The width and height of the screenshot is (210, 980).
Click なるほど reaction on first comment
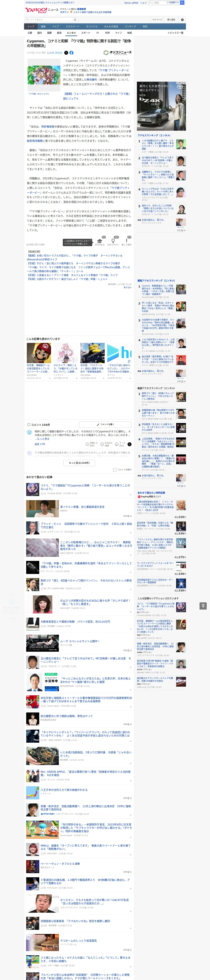point(106,444)
